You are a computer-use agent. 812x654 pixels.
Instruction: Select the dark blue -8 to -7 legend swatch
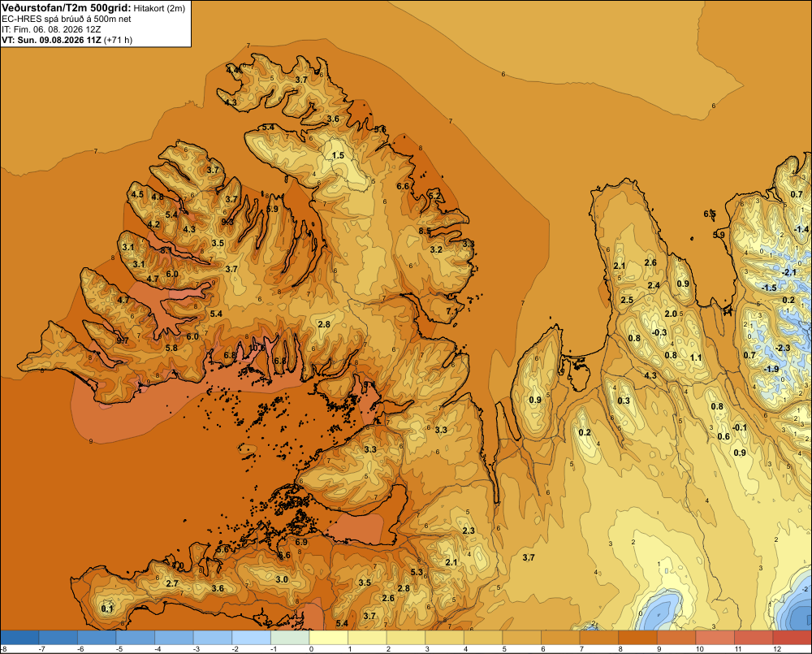[19, 637]
